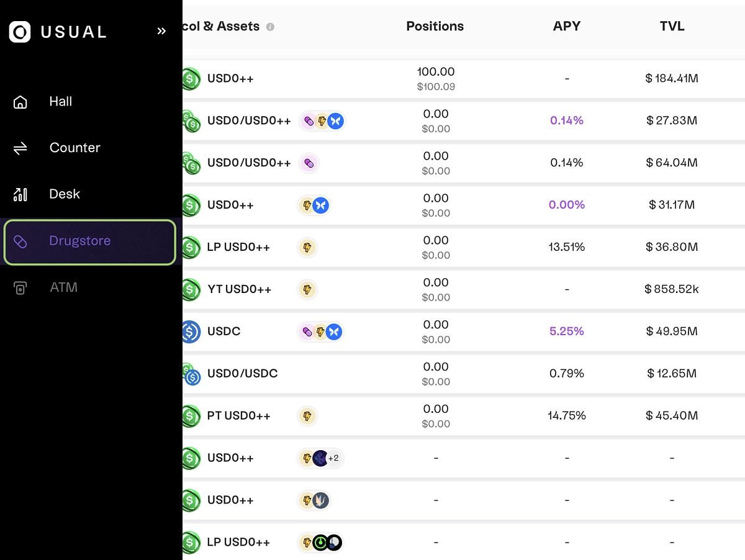Select the Drugstore sidebar item
Screen dimensions: 745x560
coord(89,242)
